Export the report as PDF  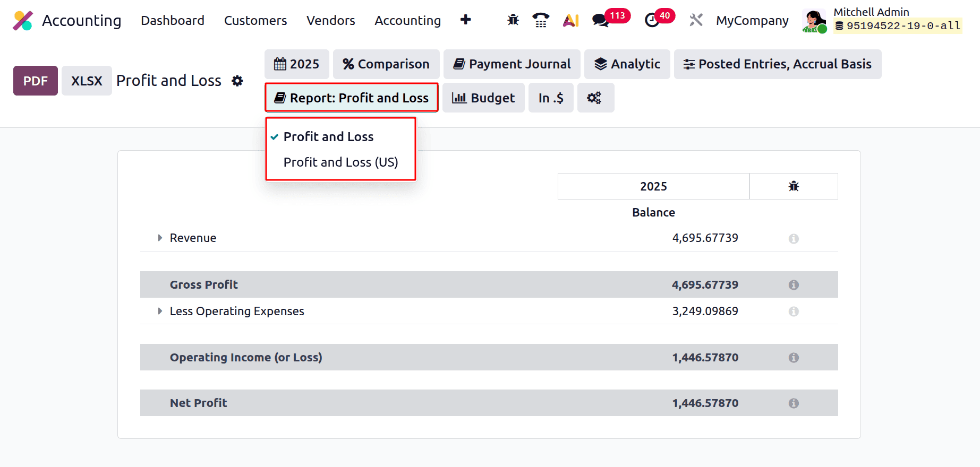(x=36, y=81)
